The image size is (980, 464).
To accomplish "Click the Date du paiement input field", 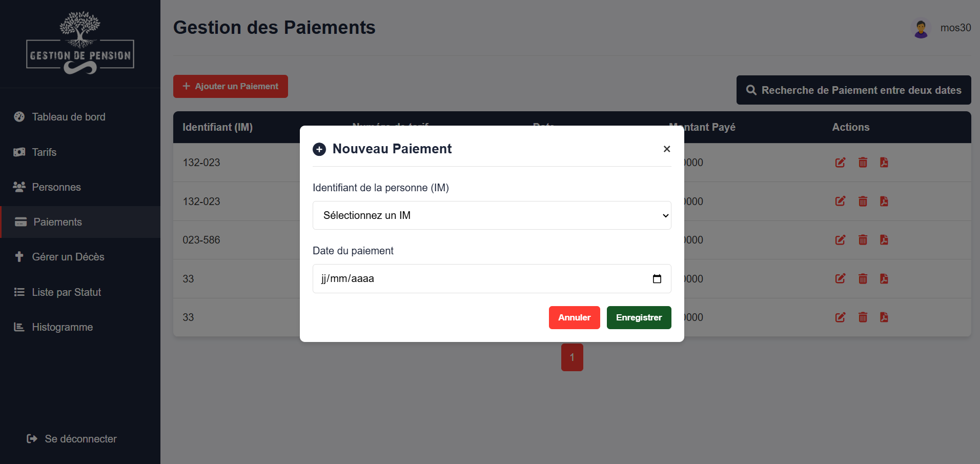I will [x=477, y=279].
